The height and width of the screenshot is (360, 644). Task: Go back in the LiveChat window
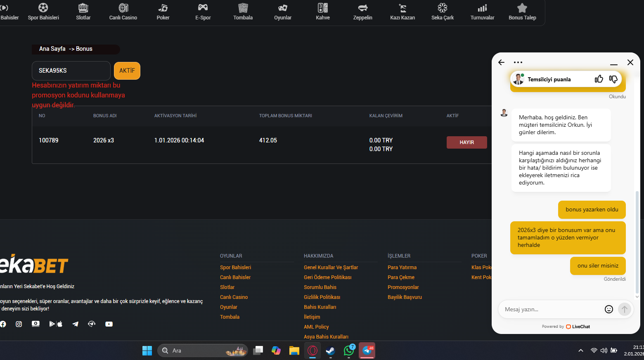coord(501,62)
